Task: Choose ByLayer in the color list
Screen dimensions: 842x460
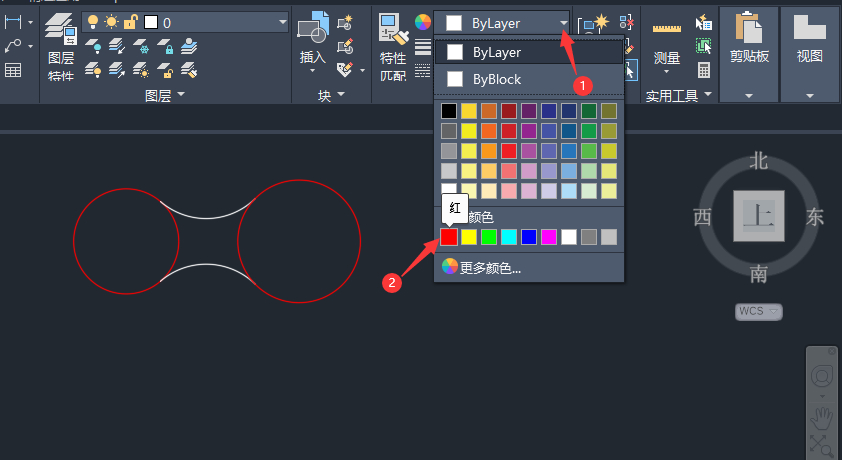Action: (x=528, y=52)
